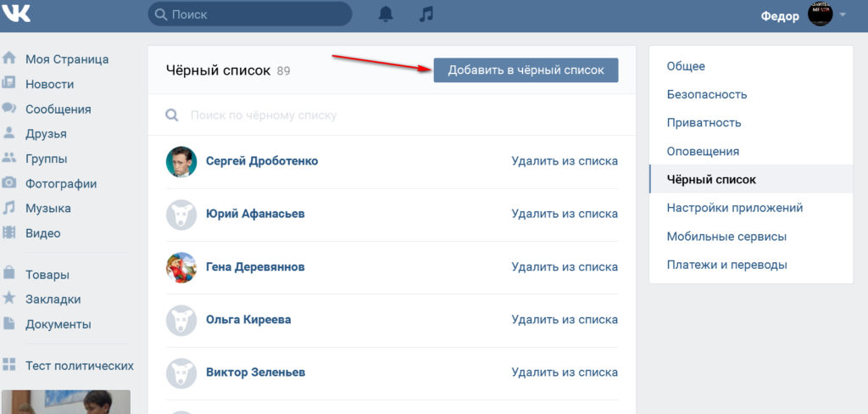Open the music note icon in header

coord(426,14)
